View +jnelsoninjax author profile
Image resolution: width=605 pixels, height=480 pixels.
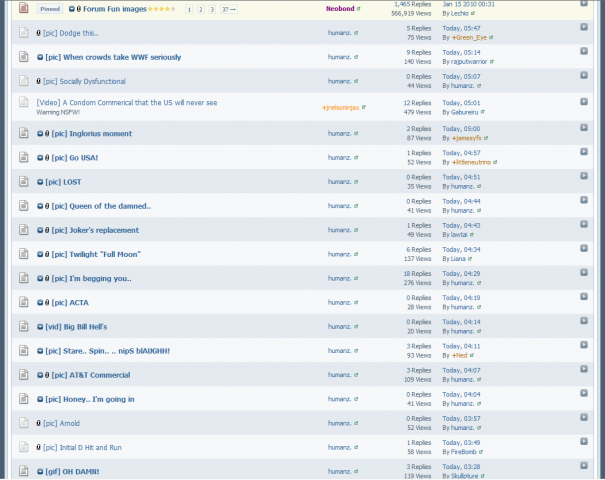coord(341,108)
